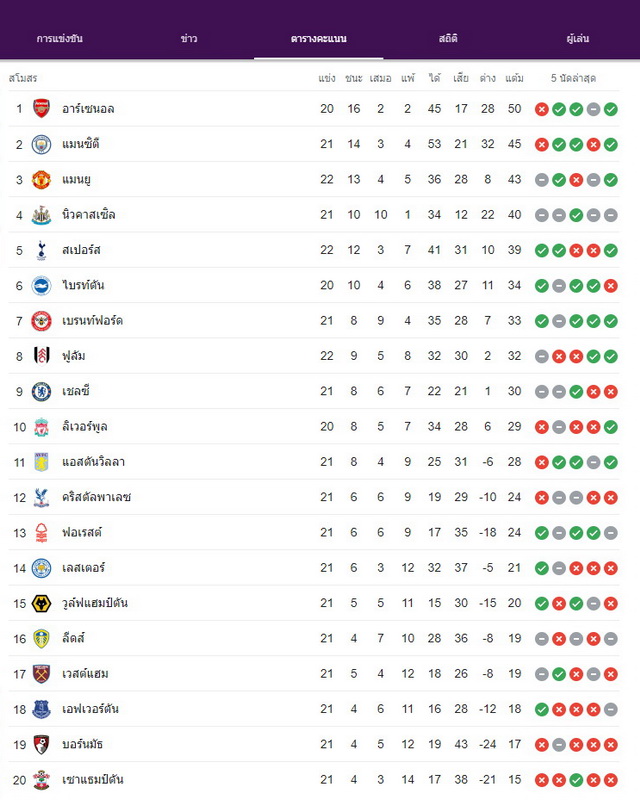Click the Arsenal club crest
The height and width of the screenshot is (800, 640).
[x=41, y=109]
